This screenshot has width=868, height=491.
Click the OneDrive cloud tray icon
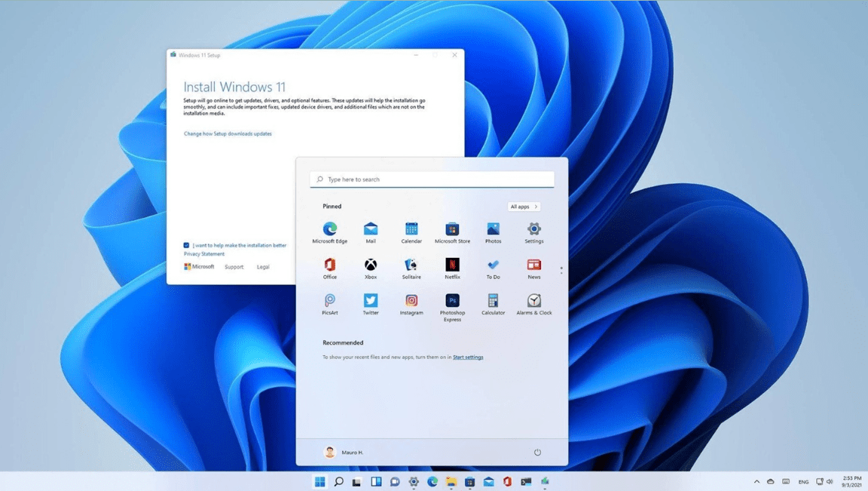point(771,482)
